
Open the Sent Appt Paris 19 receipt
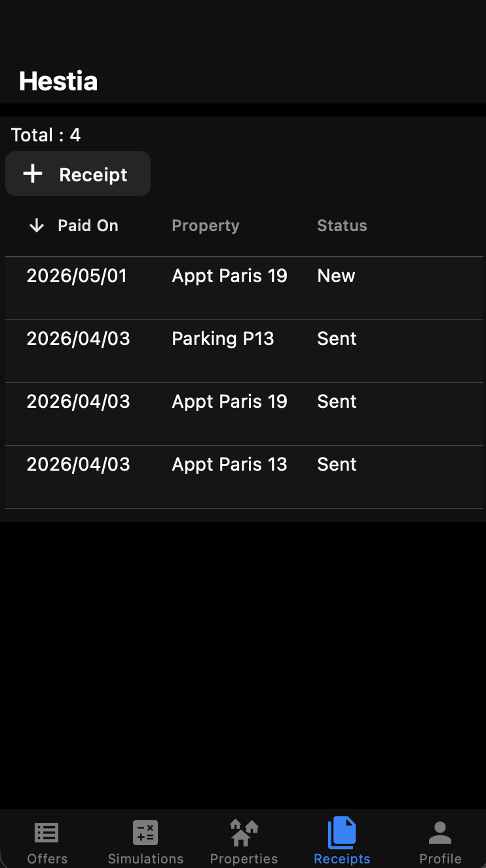[229, 402]
